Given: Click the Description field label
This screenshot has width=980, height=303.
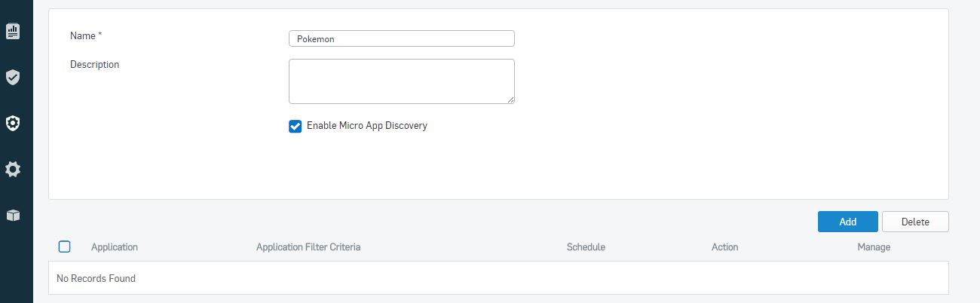Looking at the screenshot, I should coord(95,65).
